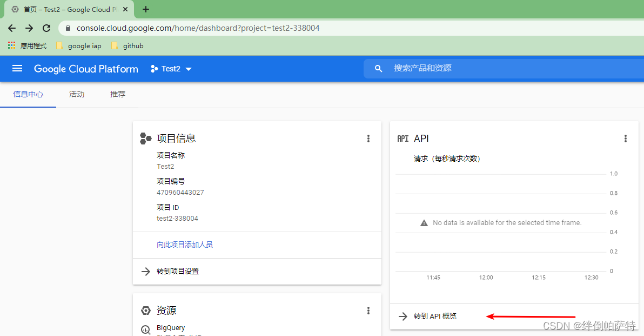The width and height of the screenshot is (644, 336).
Task: Click the browser address bar URL
Action: click(x=198, y=28)
